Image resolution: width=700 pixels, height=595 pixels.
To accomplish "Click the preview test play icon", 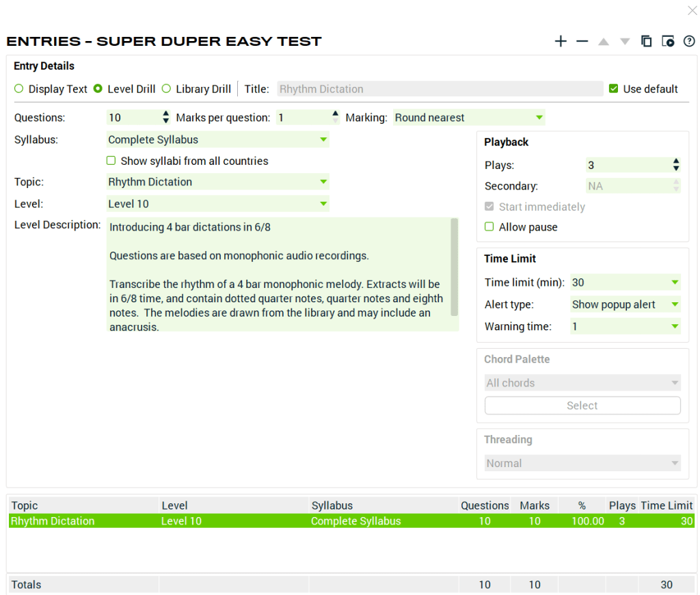I will pyautogui.click(x=668, y=41).
